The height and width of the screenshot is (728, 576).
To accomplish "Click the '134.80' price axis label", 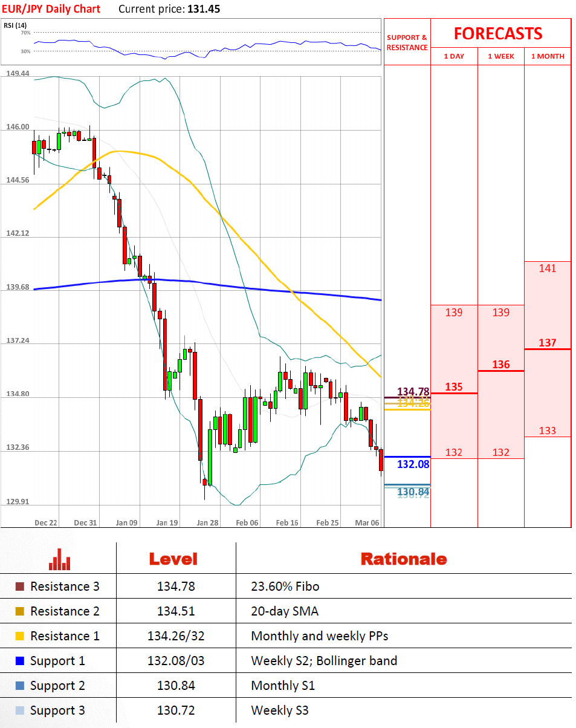I will (18, 394).
